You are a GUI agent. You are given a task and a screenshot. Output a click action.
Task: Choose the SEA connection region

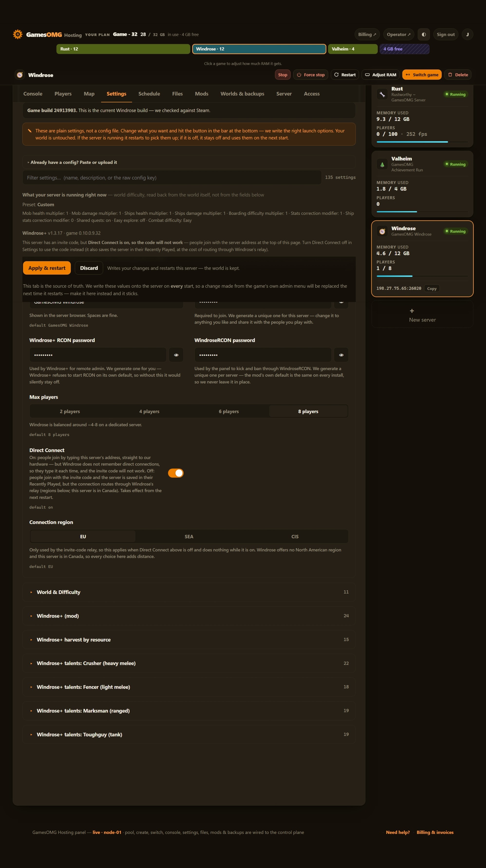189,536
